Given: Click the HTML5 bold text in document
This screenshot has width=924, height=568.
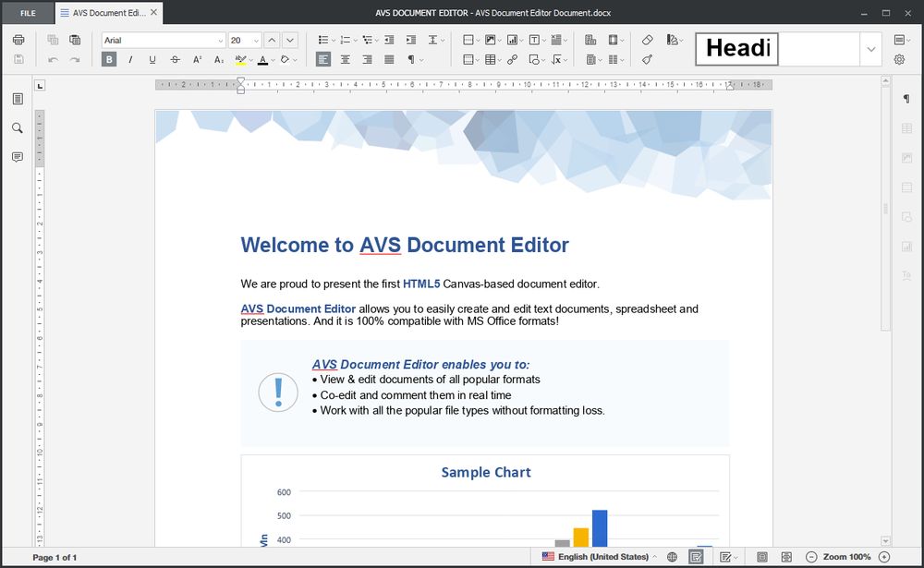Looking at the screenshot, I should [x=421, y=284].
